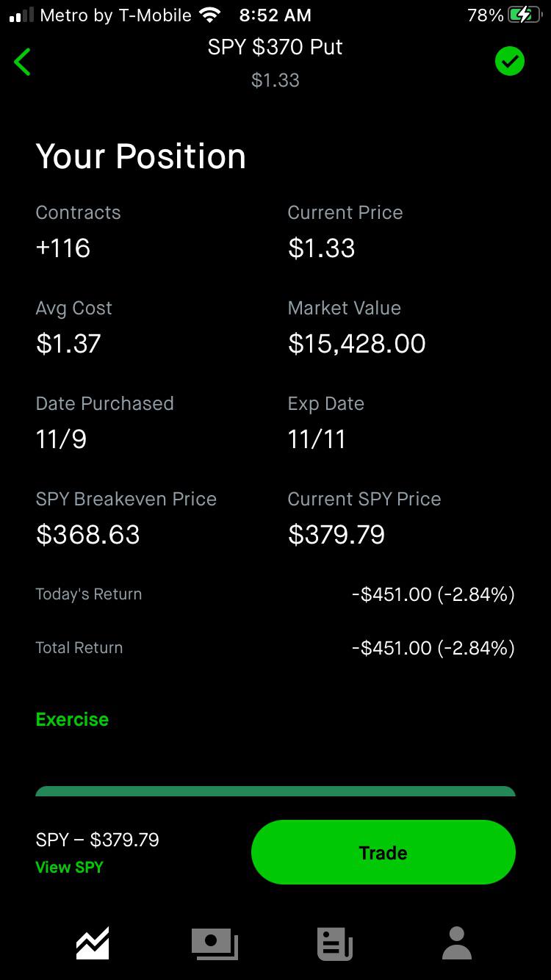Open the investing chart tab icon
The height and width of the screenshot is (980, 551).
coord(93,943)
